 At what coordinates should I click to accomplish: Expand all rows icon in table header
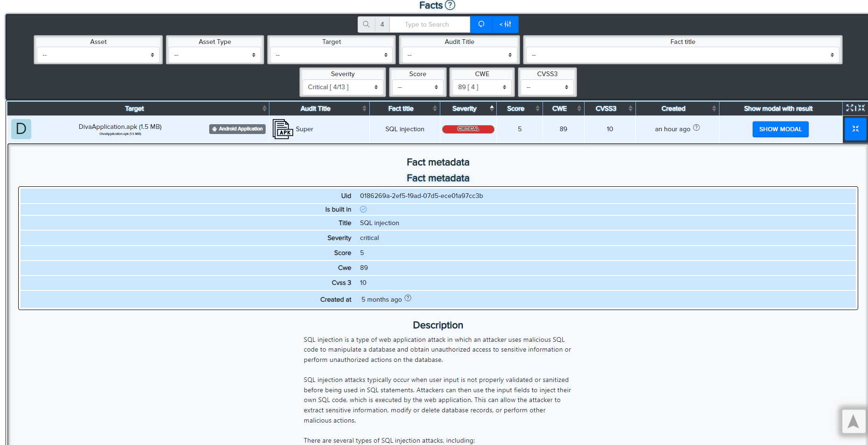[850, 108]
